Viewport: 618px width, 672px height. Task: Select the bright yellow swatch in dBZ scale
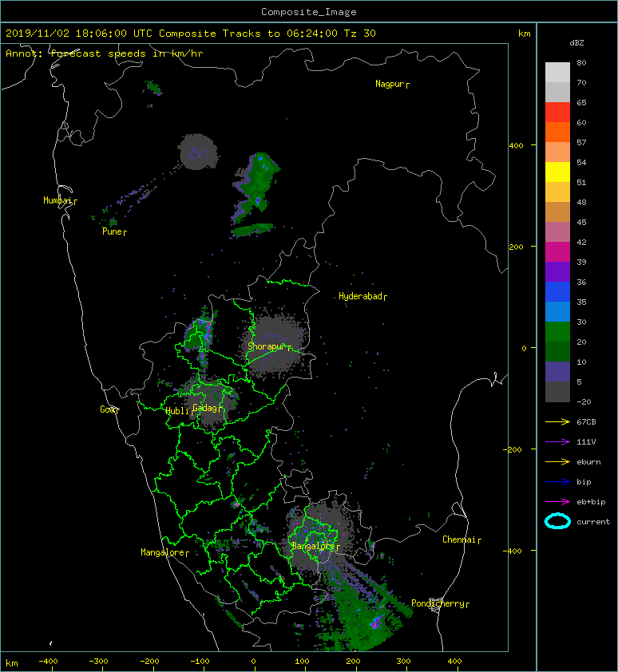point(557,172)
